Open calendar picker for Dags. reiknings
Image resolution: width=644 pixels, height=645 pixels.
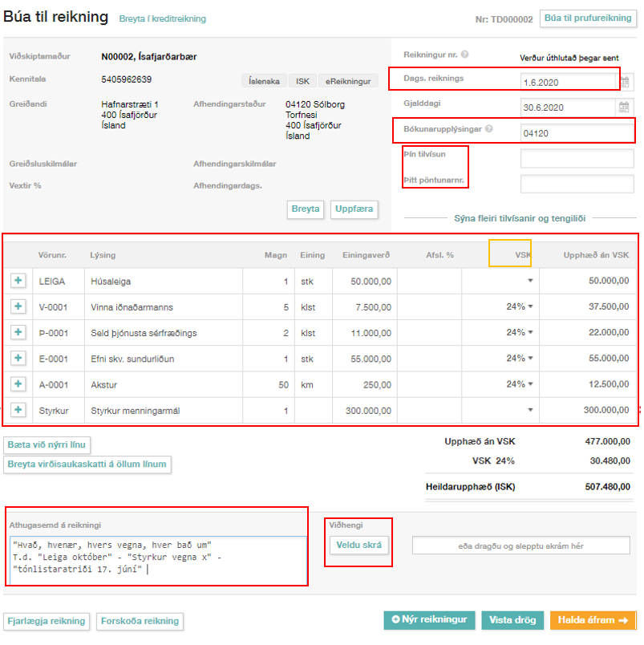click(x=625, y=81)
